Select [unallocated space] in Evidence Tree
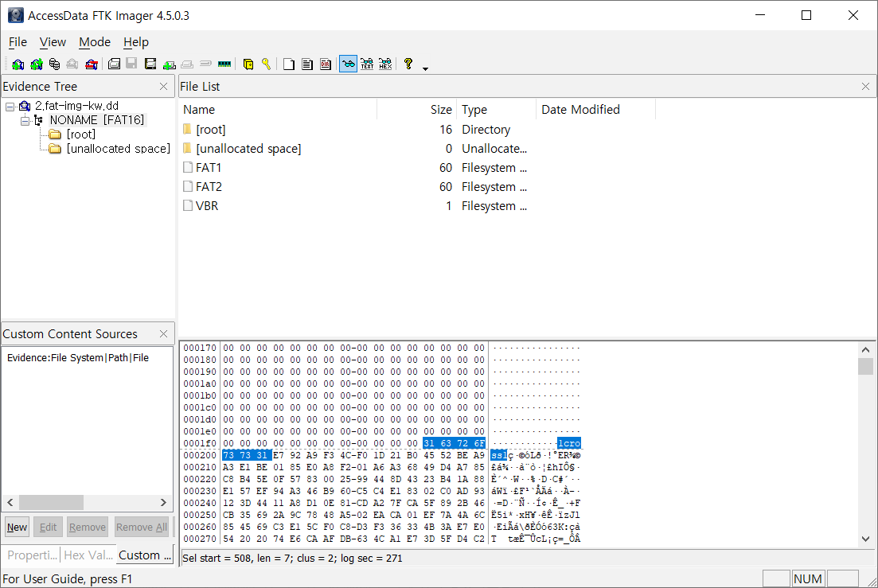 [118, 149]
